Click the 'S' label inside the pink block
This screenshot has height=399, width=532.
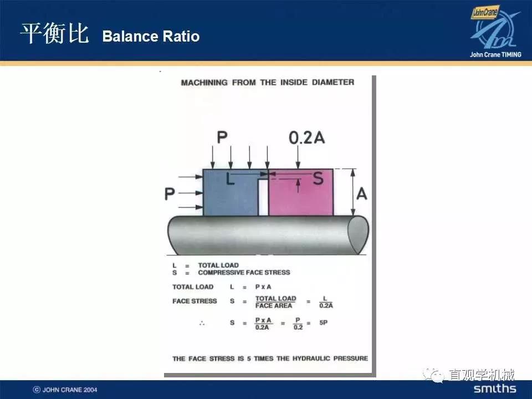(318, 178)
